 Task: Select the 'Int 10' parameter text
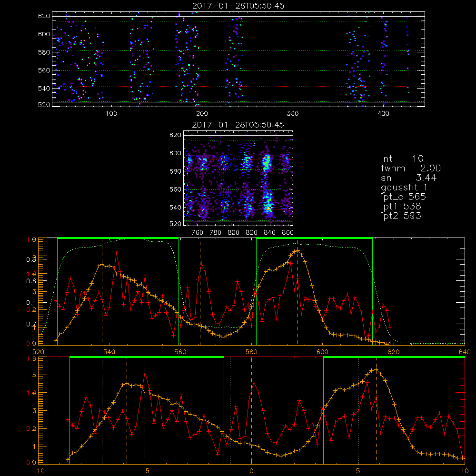click(402, 159)
